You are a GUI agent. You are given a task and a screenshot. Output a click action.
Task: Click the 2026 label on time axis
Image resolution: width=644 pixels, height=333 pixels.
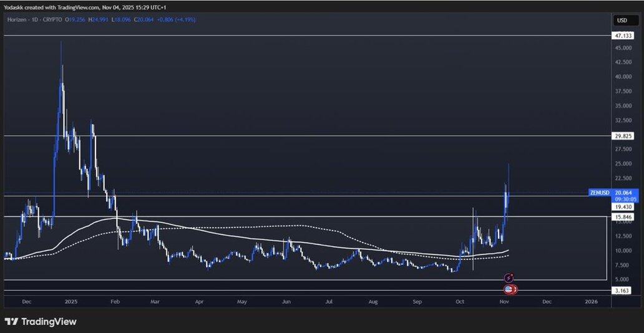point(592,301)
